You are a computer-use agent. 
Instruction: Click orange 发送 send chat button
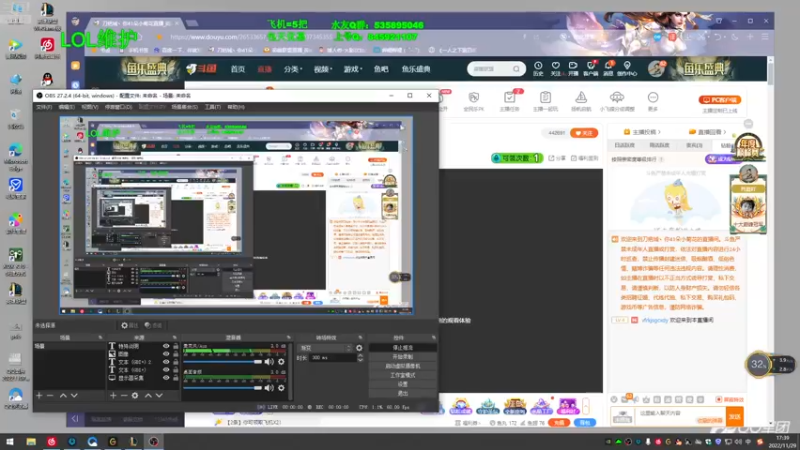[x=734, y=417]
